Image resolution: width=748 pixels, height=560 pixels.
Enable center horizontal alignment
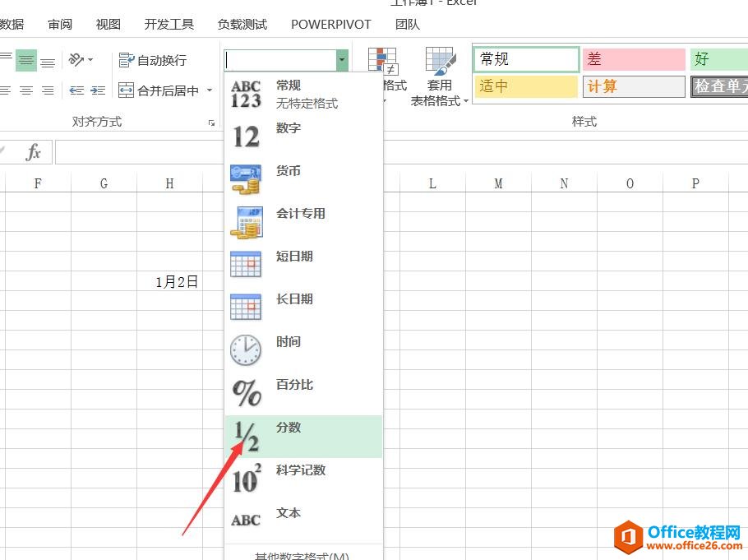[27, 59]
